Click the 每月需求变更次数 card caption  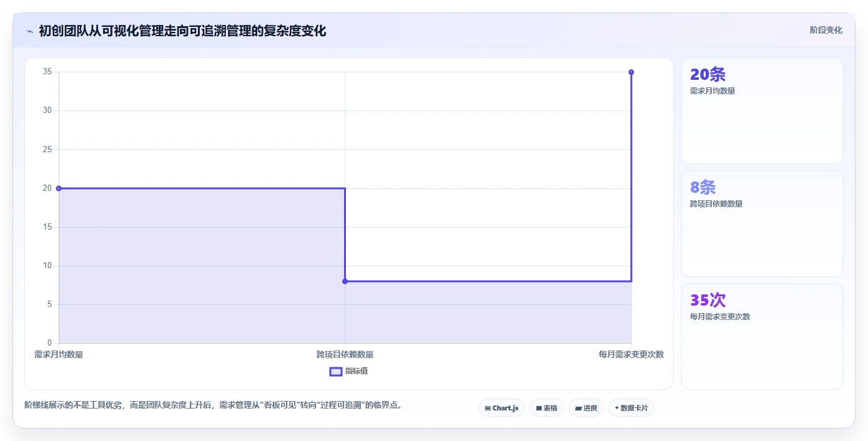point(720,317)
